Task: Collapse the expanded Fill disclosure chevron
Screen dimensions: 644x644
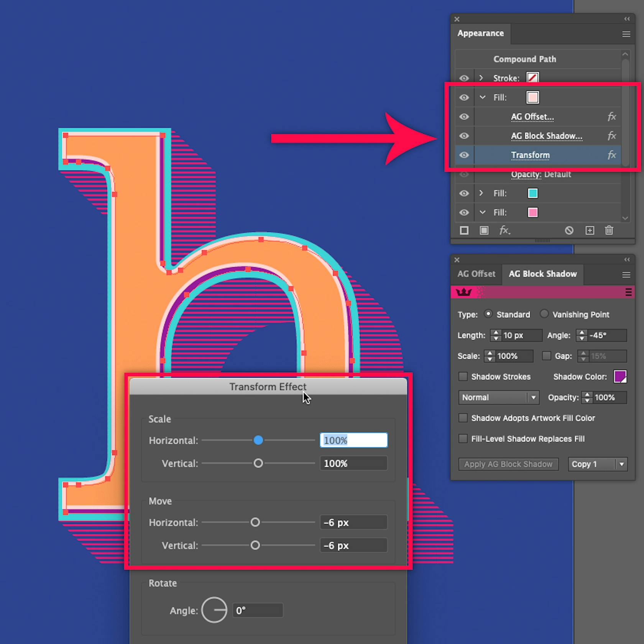Action: 483,97
